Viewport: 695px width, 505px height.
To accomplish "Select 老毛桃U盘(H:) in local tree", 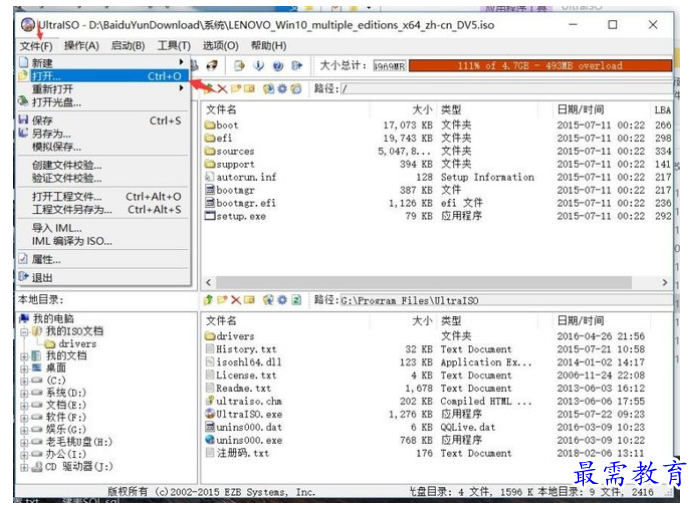I will point(79,442).
